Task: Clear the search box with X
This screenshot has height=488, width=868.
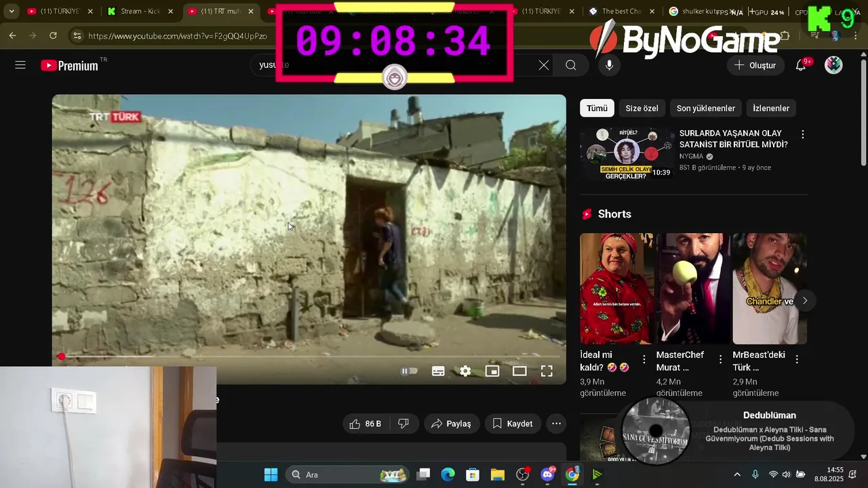Action: point(544,65)
